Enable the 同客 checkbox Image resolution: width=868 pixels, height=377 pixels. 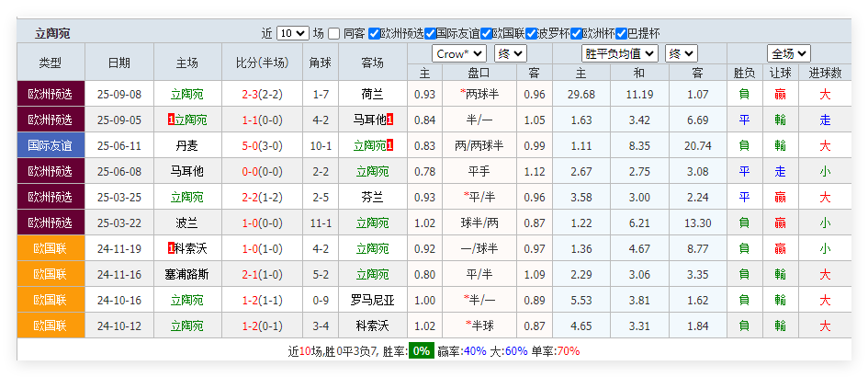pyautogui.click(x=334, y=33)
